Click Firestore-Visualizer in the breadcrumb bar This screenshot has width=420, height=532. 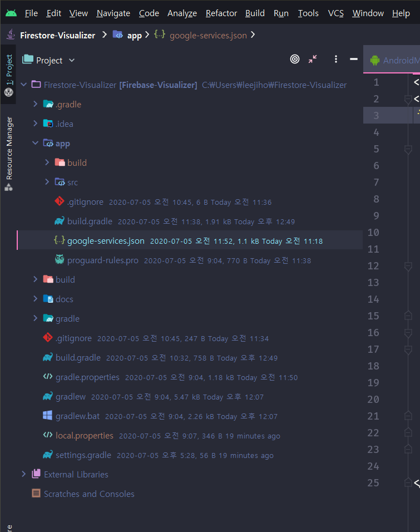(57, 35)
